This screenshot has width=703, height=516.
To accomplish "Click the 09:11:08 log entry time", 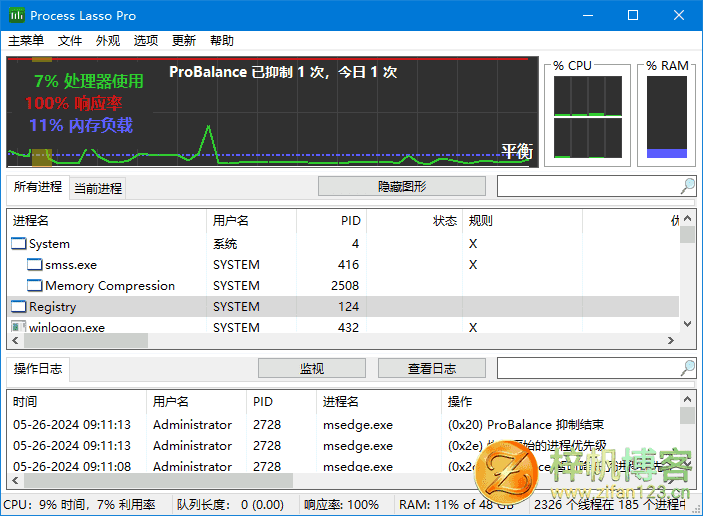I will (x=72, y=466).
